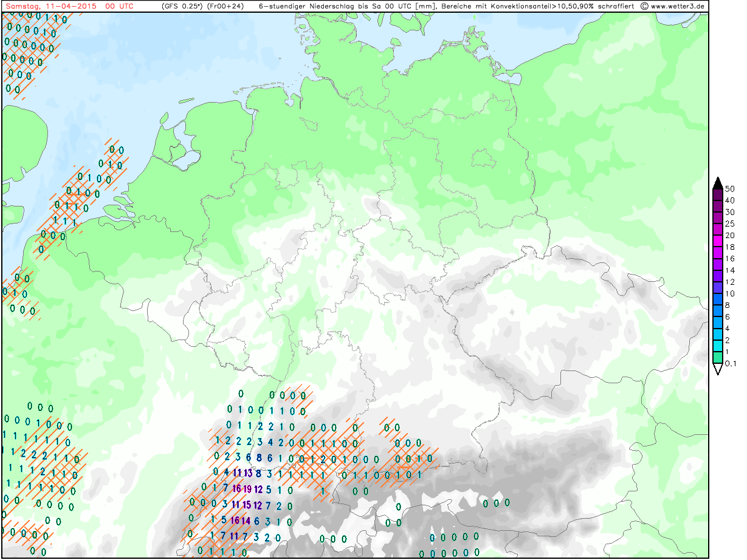Image resolution: width=747 pixels, height=560 pixels.
Task: Select the legend swatch between 40 and 50
Action: click(x=717, y=194)
